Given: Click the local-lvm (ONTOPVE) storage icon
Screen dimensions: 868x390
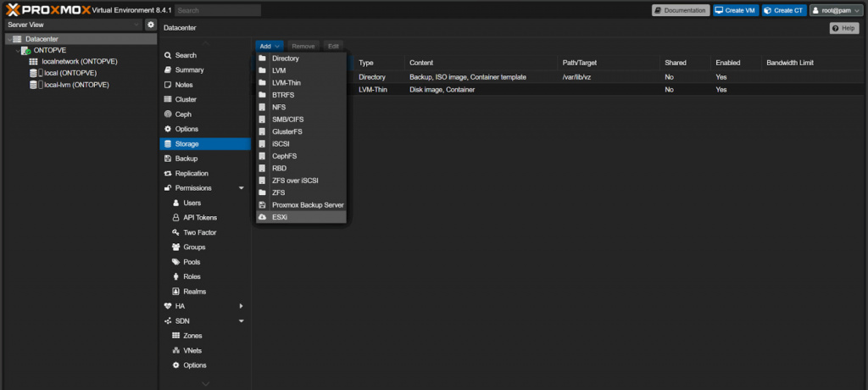Looking at the screenshot, I should click(x=36, y=85).
